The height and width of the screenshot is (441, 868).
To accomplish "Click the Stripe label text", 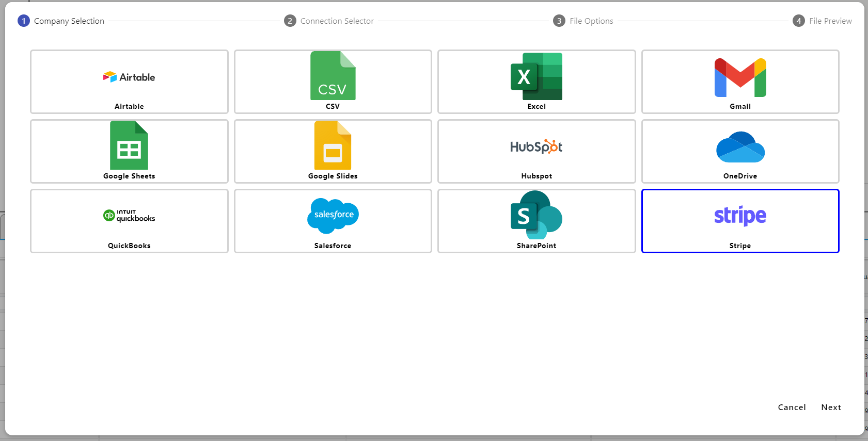I will tap(740, 246).
